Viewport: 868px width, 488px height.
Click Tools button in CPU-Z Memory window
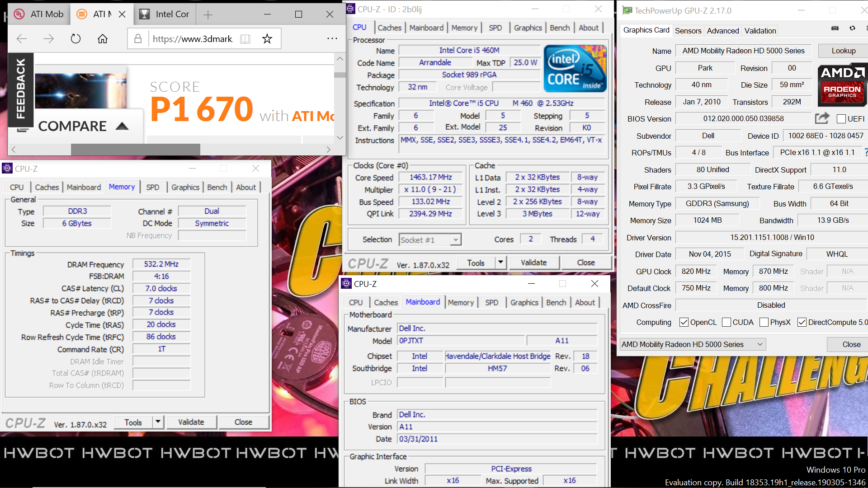point(133,422)
